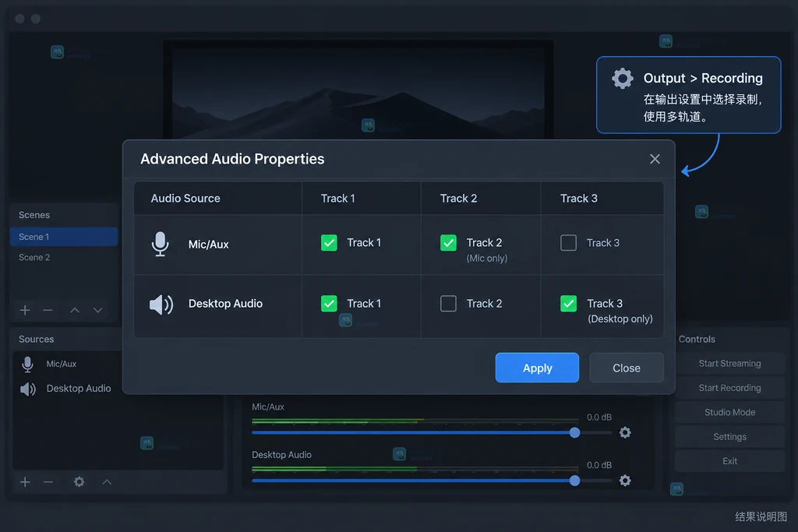Click Mic/Aux microphone icon in Sources list
Image resolution: width=798 pixels, height=532 pixels.
[x=28, y=365]
